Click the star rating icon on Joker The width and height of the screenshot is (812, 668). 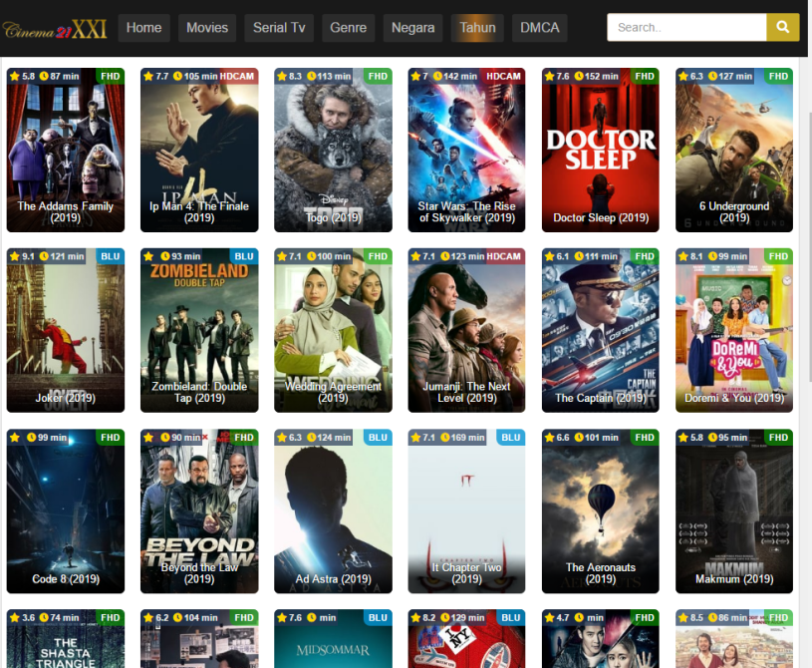pos(15,256)
